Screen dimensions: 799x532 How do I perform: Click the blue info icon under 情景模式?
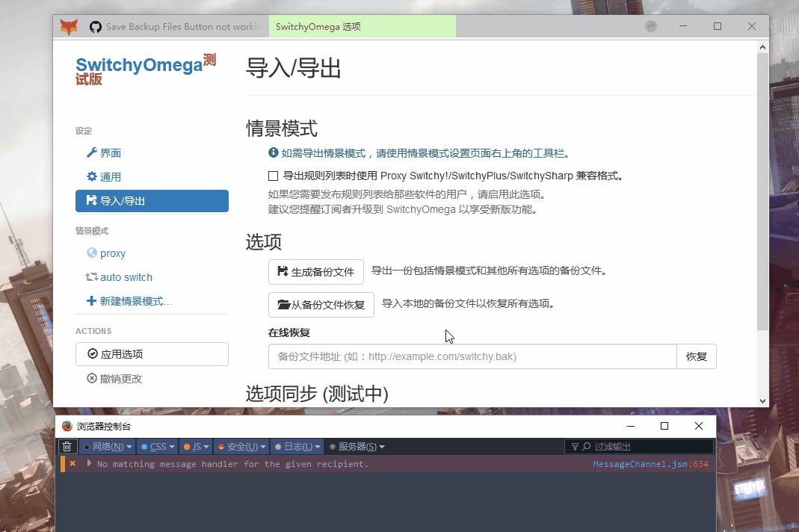point(274,152)
